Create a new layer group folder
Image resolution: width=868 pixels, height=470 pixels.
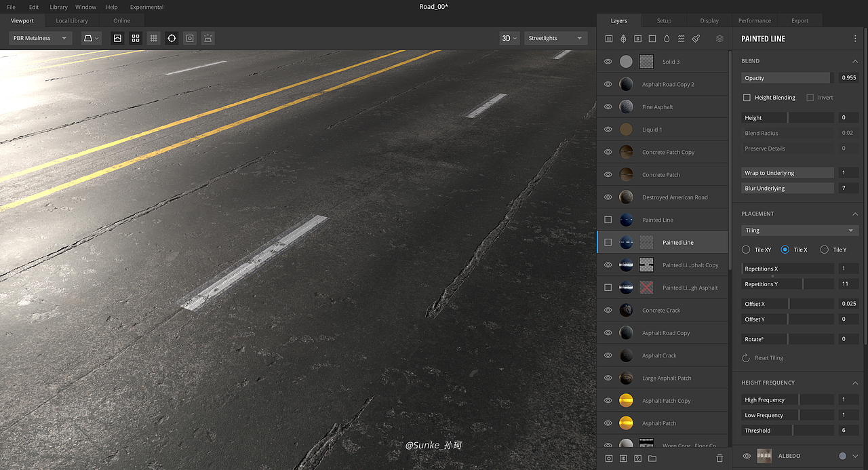tap(652, 458)
